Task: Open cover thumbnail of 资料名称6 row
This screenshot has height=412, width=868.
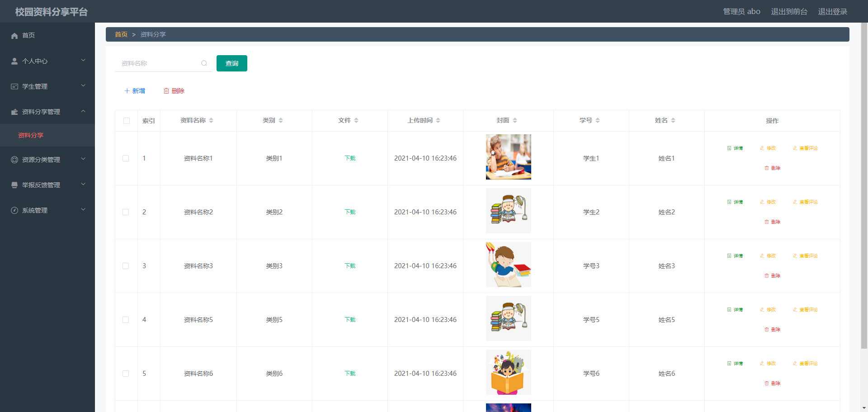Action: pyautogui.click(x=509, y=372)
